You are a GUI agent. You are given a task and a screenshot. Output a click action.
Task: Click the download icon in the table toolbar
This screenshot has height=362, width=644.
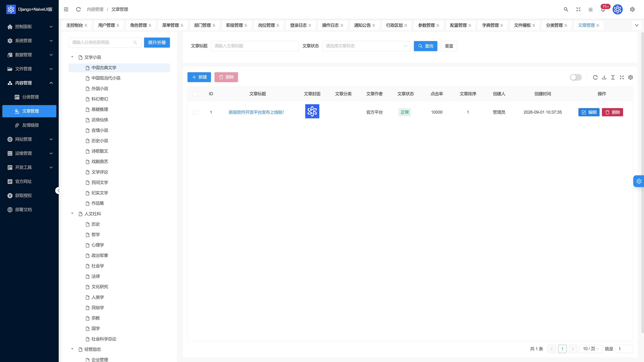pos(604,77)
